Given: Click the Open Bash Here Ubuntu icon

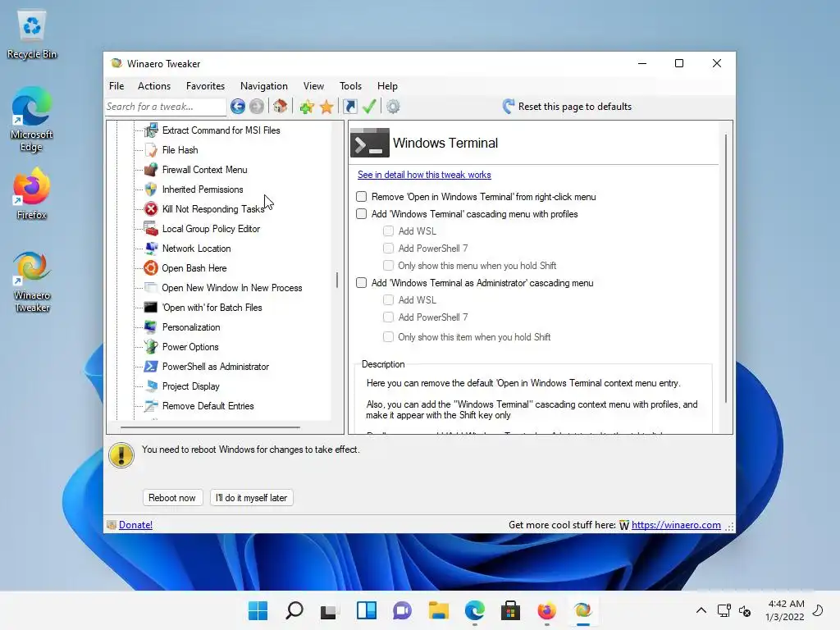Looking at the screenshot, I should (151, 268).
